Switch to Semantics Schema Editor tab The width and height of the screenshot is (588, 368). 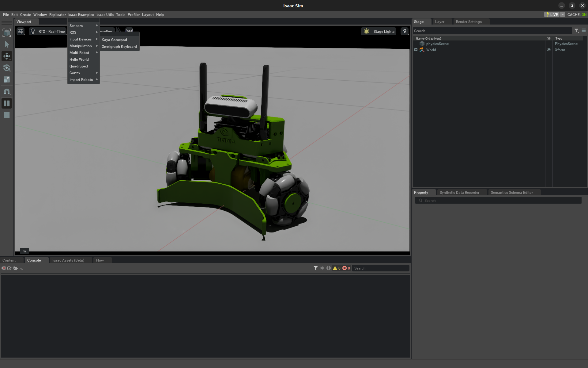[x=512, y=193]
